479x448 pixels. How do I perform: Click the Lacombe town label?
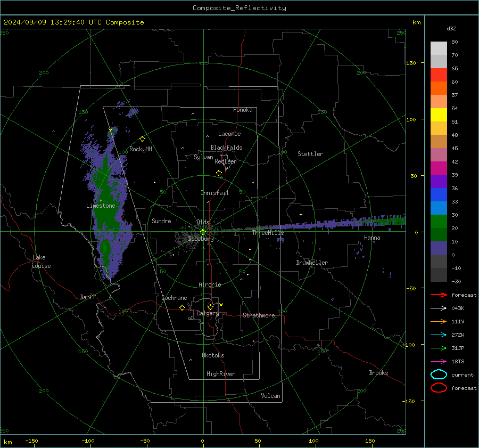[x=229, y=134]
